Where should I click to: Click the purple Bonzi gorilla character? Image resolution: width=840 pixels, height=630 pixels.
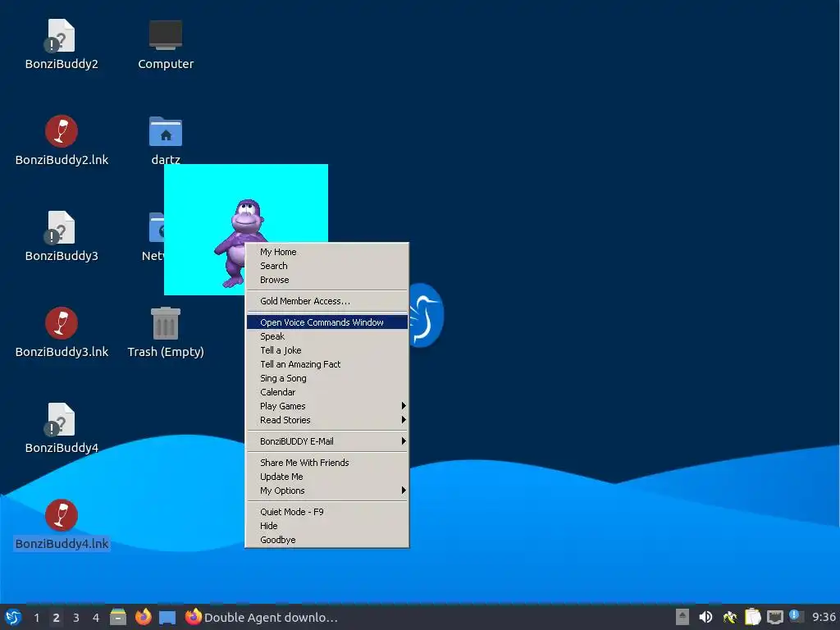tap(240, 243)
